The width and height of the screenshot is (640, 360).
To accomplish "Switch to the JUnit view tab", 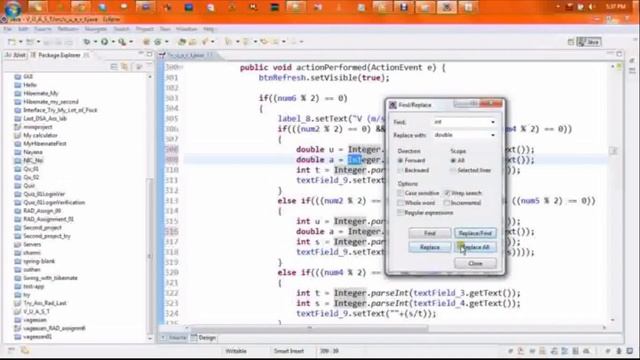I will [16, 55].
